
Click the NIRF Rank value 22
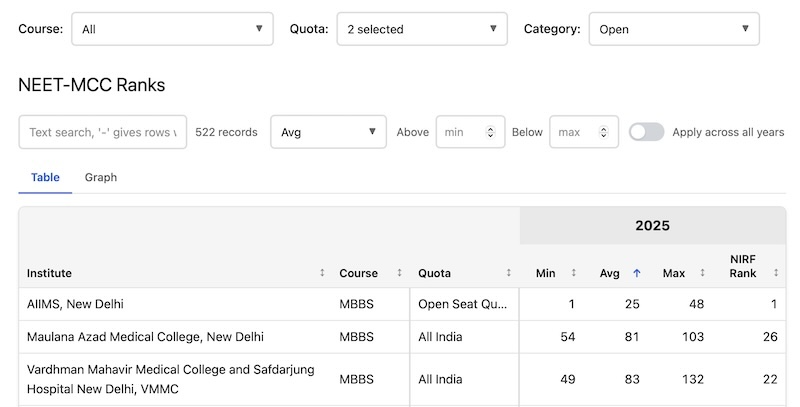[x=770, y=379]
